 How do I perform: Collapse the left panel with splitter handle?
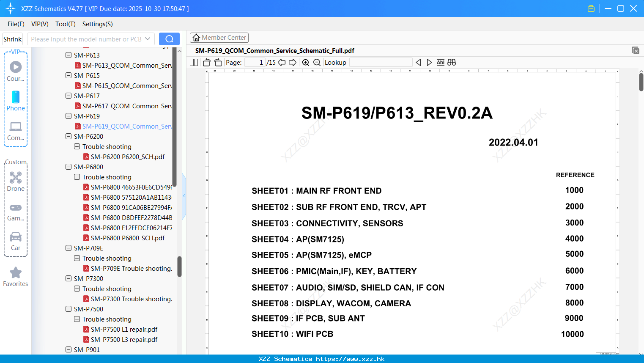(x=184, y=195)
